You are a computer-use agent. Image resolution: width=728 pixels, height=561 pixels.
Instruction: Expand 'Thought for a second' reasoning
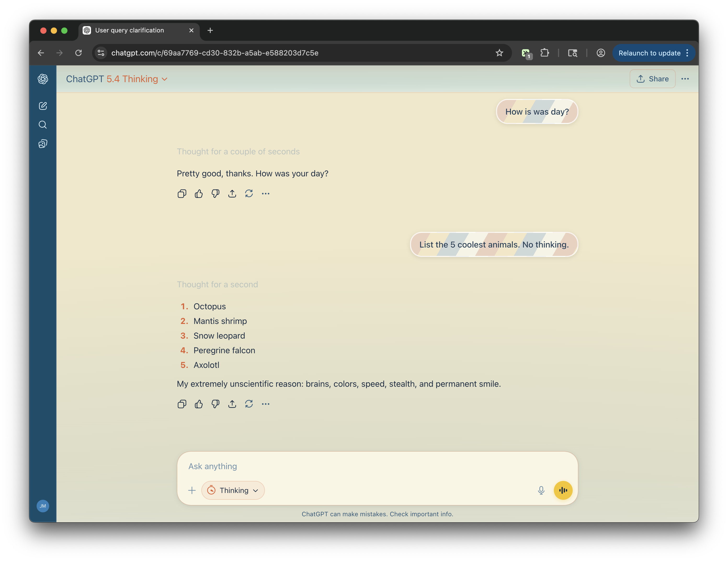(217, 284)
